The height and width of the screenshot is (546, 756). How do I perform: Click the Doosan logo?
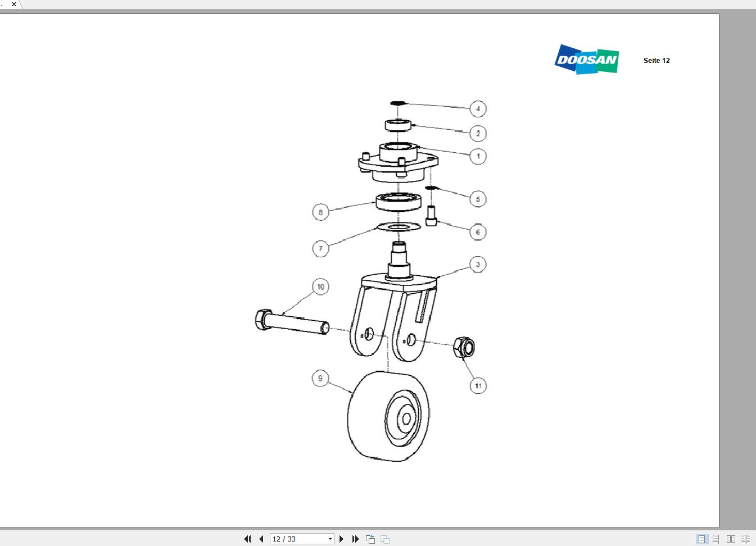pyautogui.click(x=587, y=59)
